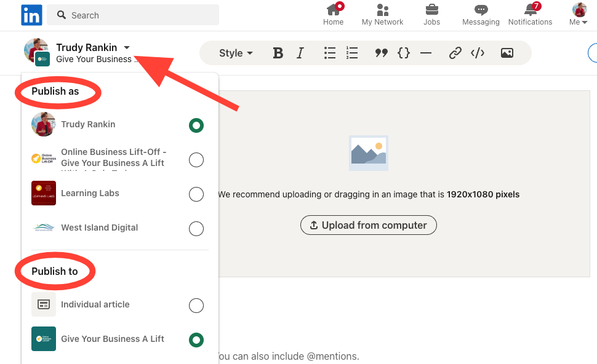The width and height of the screenshot is (597, 364).
Task: Select Trudy Rankin as publisher
Action: coord(196,125)
